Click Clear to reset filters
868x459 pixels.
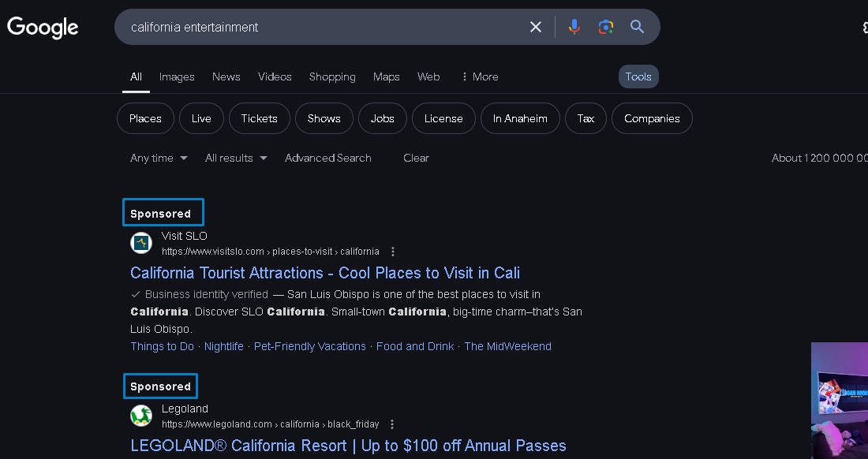coord(417,159)
